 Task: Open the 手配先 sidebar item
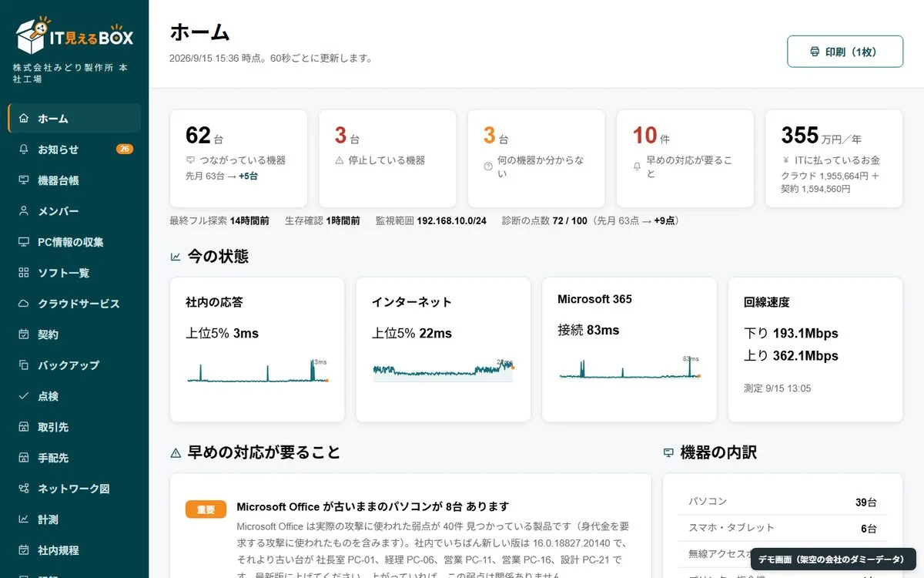pyautogui.click(x=74, y=458)
